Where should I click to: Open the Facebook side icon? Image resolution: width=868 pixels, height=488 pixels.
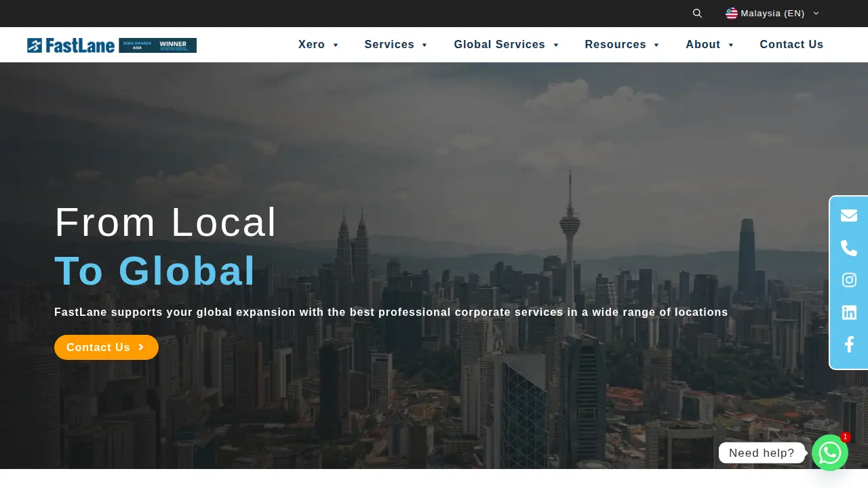click(x=849, y=345)
